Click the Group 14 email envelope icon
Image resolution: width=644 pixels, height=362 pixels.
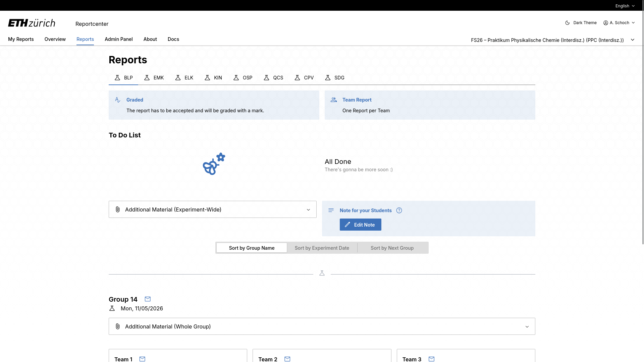(148, 299)
